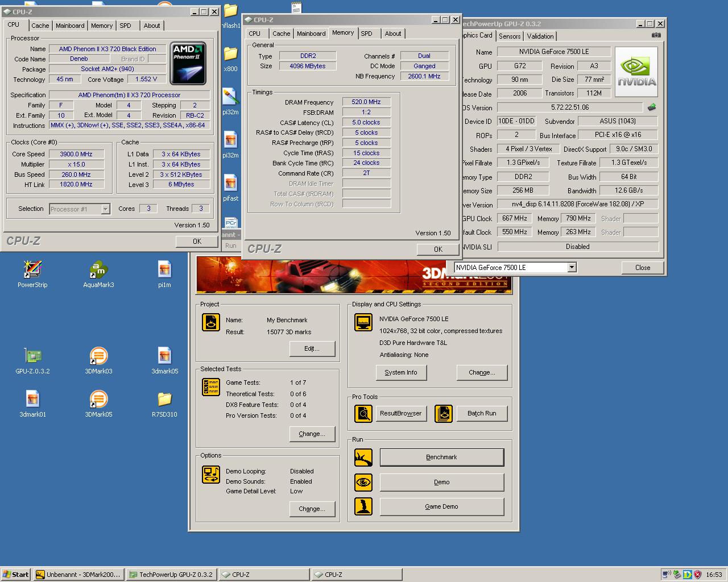728x582 pixels.
Task: Click the Game Demo button
Action: pos(442,506)
